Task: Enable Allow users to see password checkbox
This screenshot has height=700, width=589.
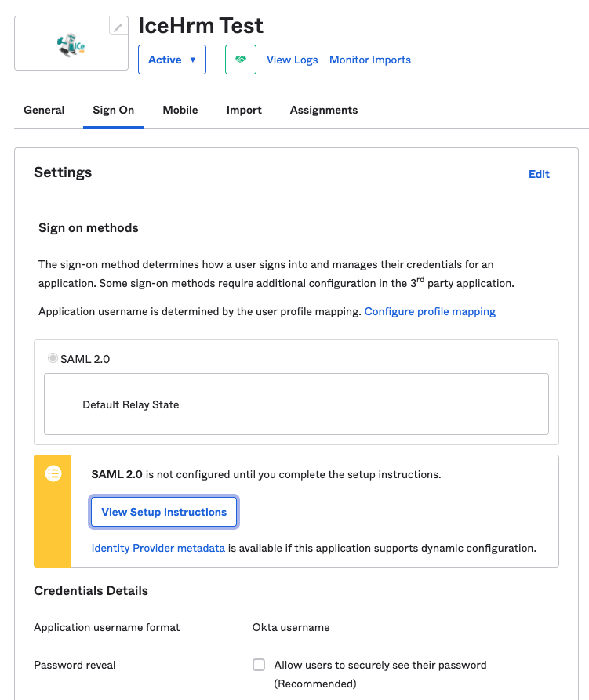Action: pyautogui.click(x=259, y=665)
